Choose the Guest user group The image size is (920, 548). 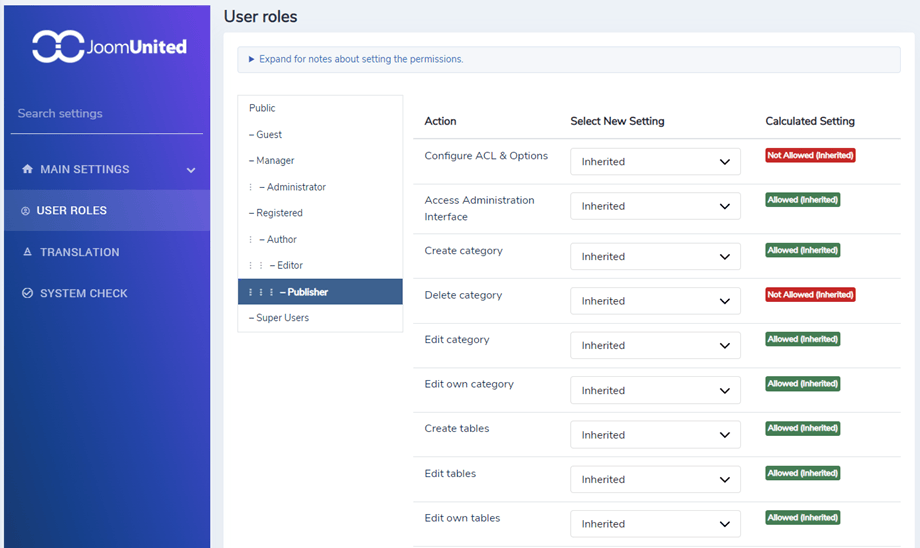[269, 134]
